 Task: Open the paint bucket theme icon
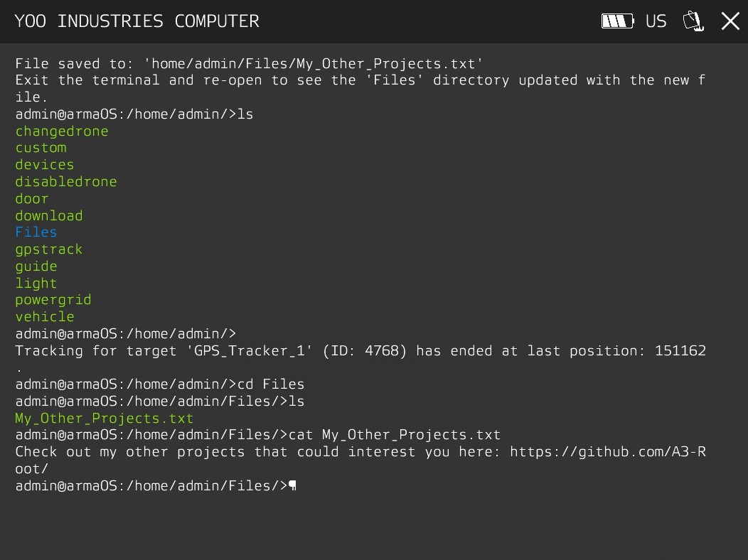click(693, 21)
